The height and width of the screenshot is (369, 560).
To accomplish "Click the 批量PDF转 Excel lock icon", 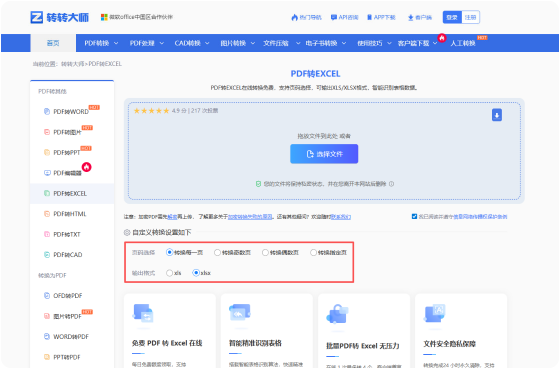I will click(x=338, y=314).
